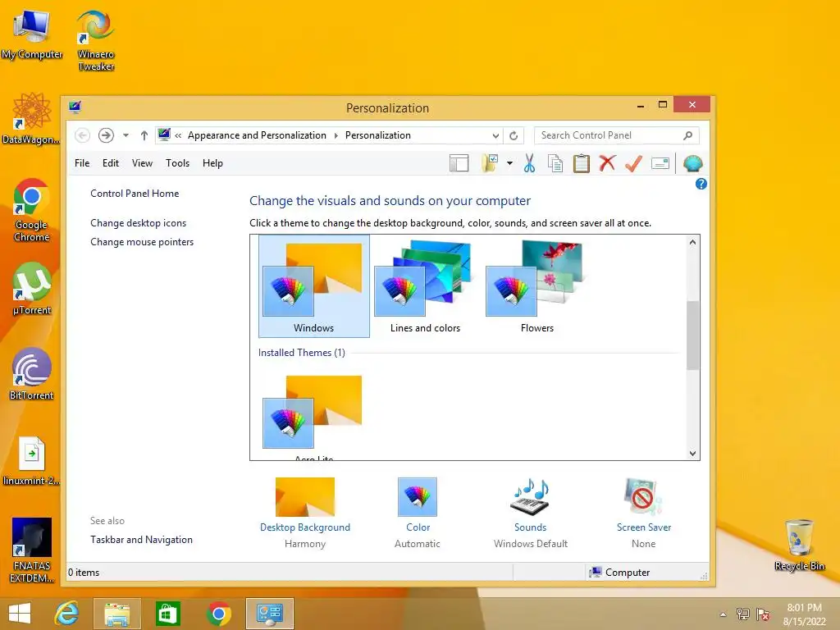Select the Lines and colors theme

point(426,286)
